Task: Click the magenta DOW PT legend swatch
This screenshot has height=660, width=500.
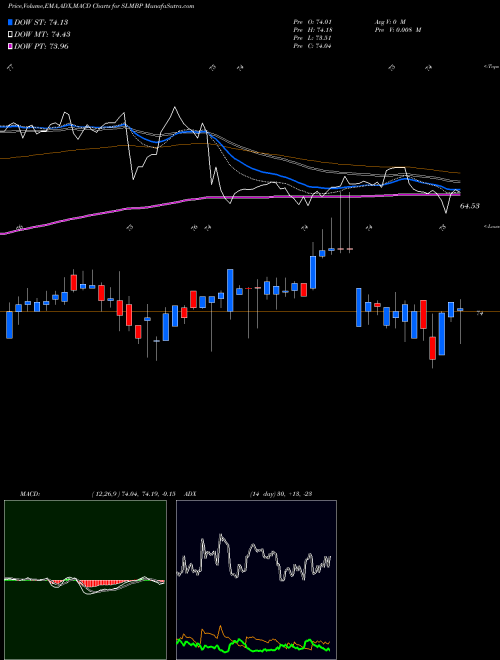Action: [10, 46]
